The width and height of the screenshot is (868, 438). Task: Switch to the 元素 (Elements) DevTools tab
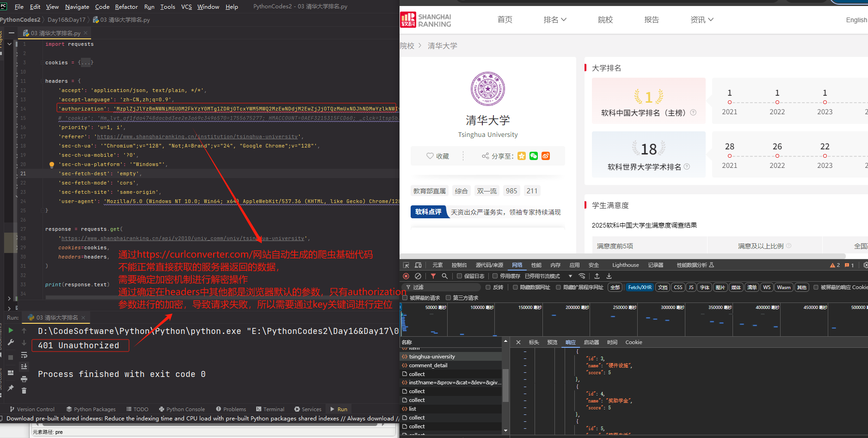point(437,265)
